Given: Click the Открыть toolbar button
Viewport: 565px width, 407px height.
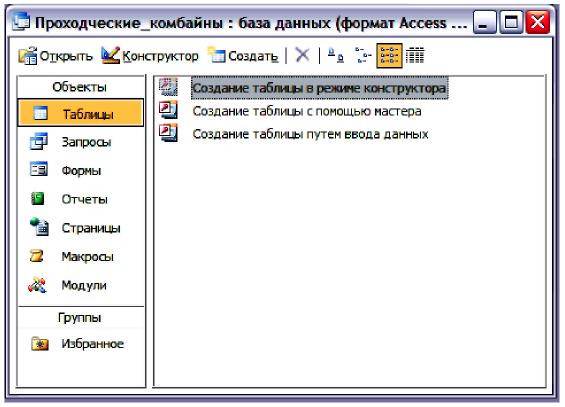Looking at the screenshot, I should pos(55,56).
